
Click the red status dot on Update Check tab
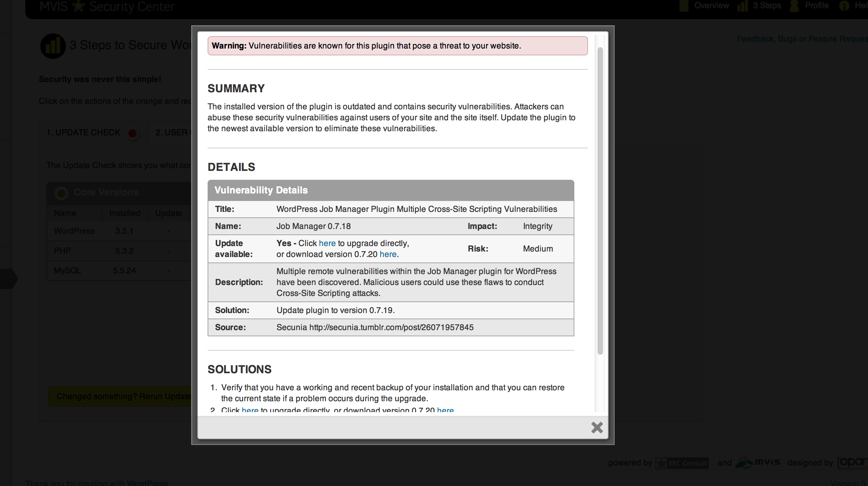pyautogui.click(x=132, y=133)
